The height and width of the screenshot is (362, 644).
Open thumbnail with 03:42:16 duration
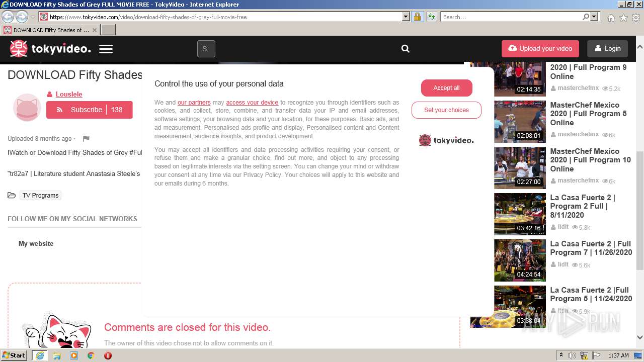point(520,214)
